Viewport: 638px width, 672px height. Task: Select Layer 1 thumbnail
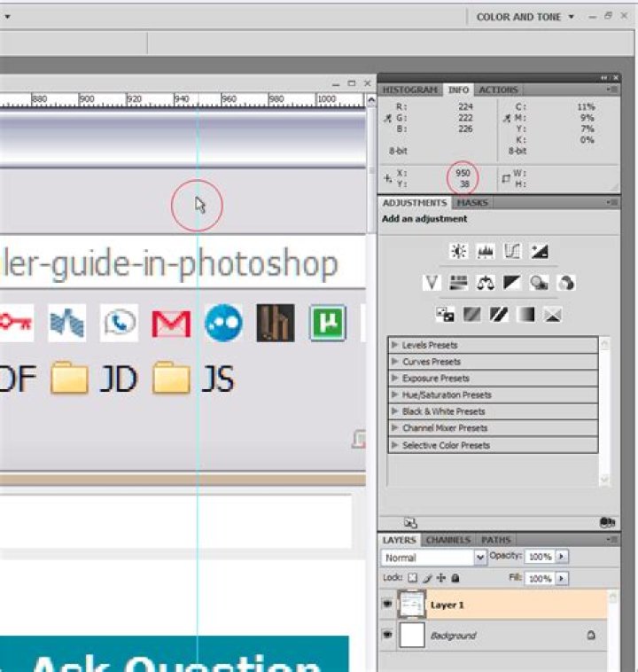(412, 605)
